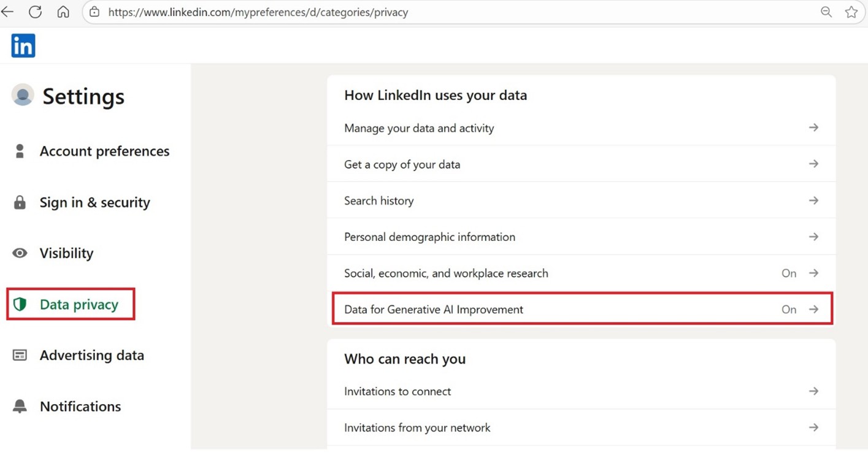Expand Search history arrow
The height and width of the screenshot is (458, 868).
[813, 200]
